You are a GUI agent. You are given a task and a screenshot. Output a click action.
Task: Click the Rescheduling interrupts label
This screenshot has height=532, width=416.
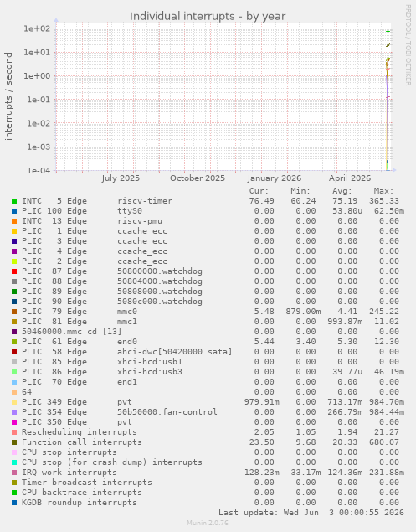coord(80,432)
